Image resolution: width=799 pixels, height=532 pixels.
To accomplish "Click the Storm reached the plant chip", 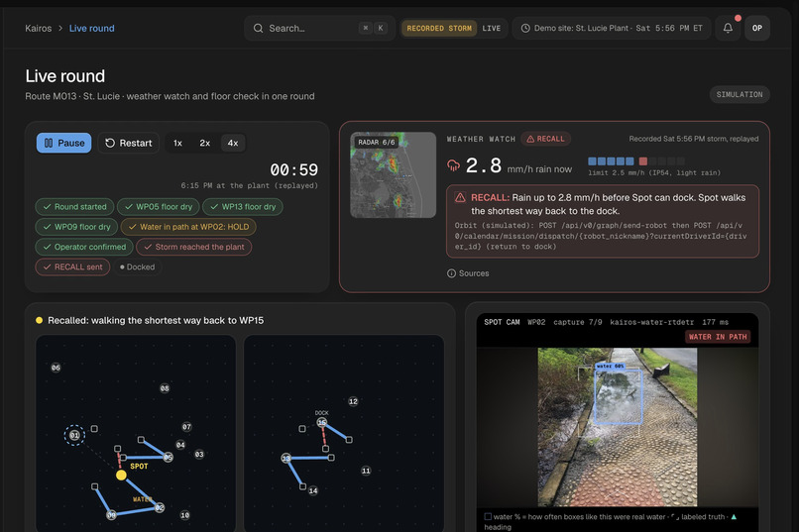I will point(194,247).
